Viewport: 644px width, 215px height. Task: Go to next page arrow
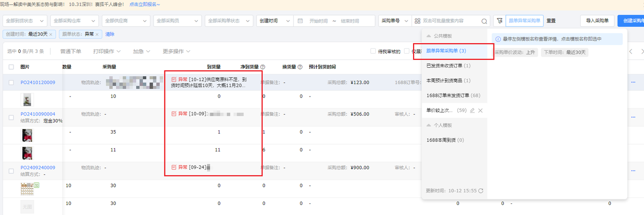(642, 51)
